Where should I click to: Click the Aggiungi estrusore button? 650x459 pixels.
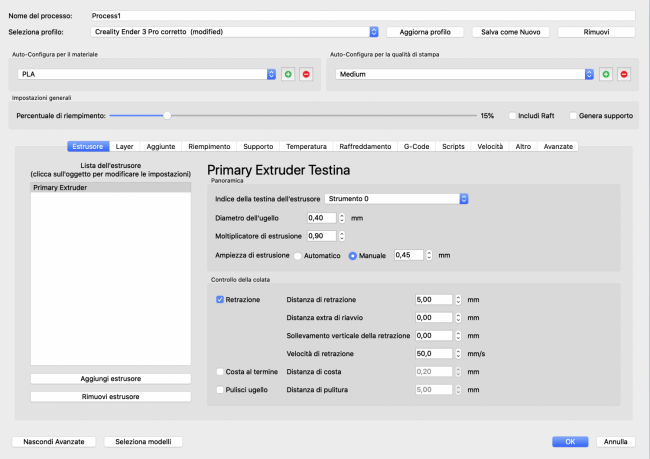pyautogui.click(x=110, y=379)
